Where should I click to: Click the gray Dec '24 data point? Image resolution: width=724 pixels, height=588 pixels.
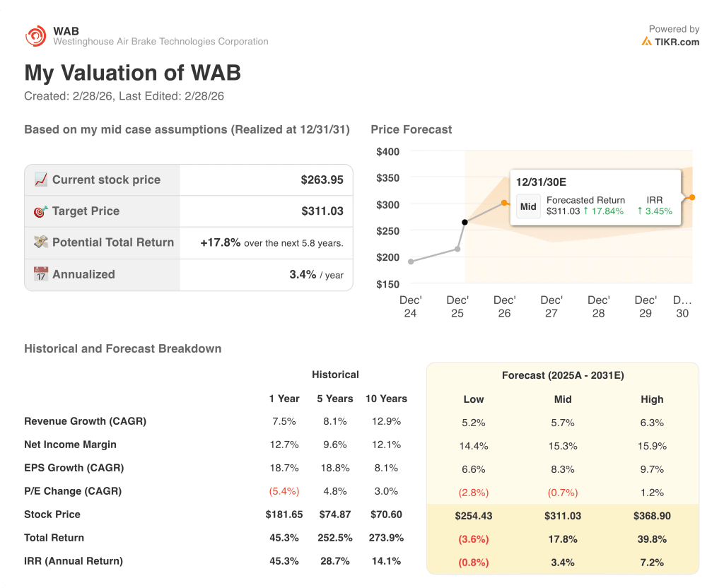[x=411, y=261]
